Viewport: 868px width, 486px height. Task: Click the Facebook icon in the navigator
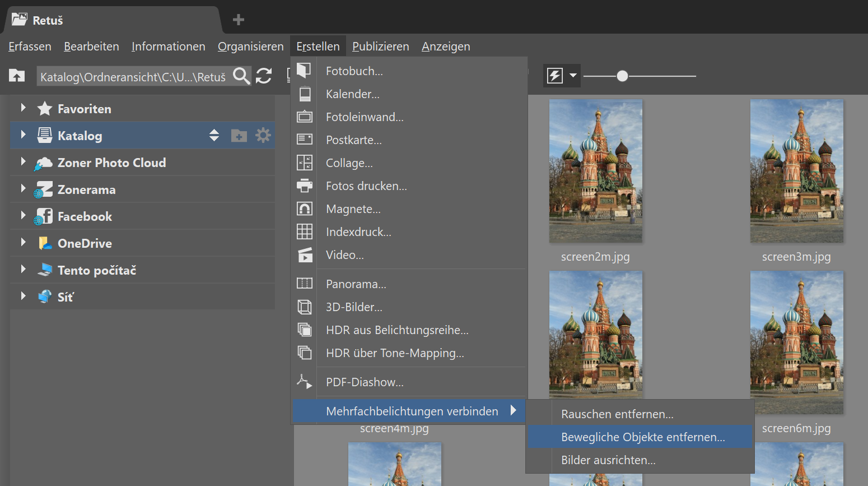(x=43, y=216)
